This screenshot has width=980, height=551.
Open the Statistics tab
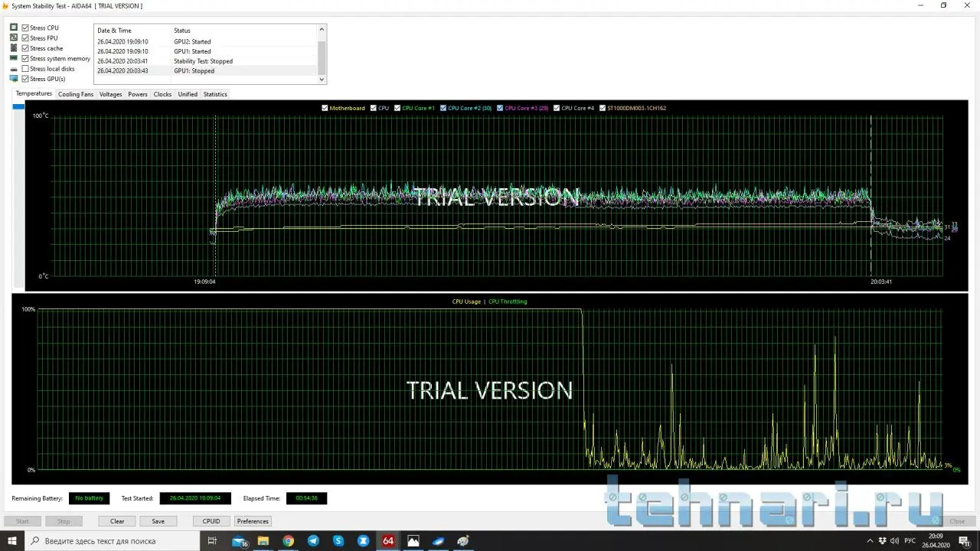pyautogui.click(x=215, y=94)
